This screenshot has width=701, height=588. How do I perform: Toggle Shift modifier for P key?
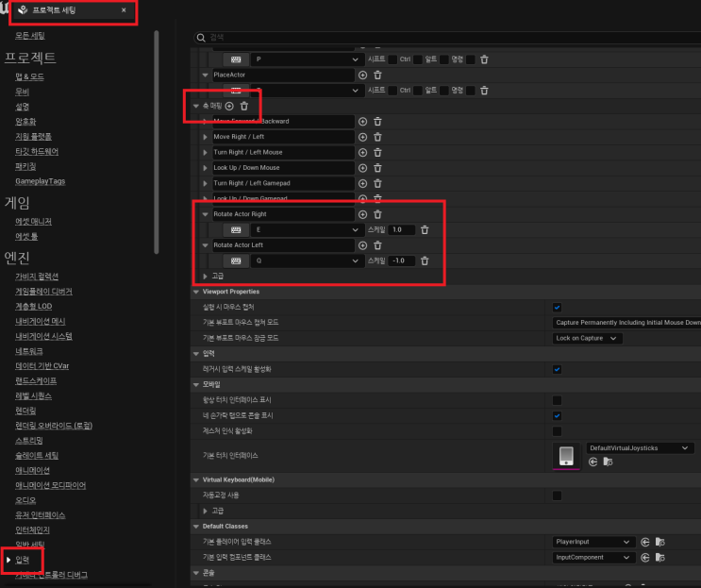[392, 59]
